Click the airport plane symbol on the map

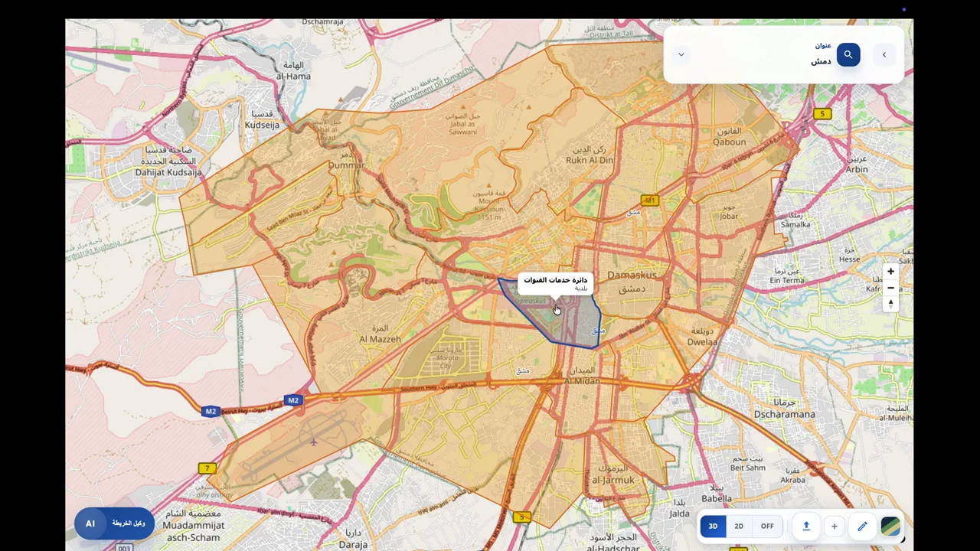[x=313, y=442]
